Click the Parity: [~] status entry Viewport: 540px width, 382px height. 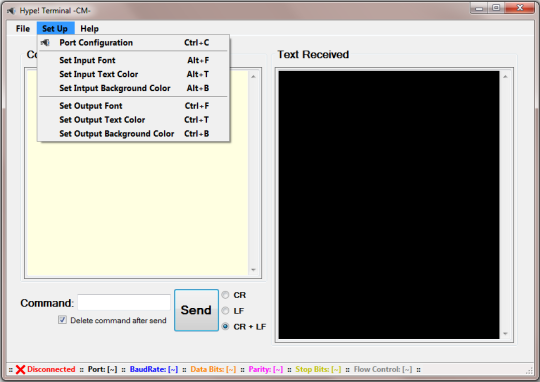click(266, 369)
